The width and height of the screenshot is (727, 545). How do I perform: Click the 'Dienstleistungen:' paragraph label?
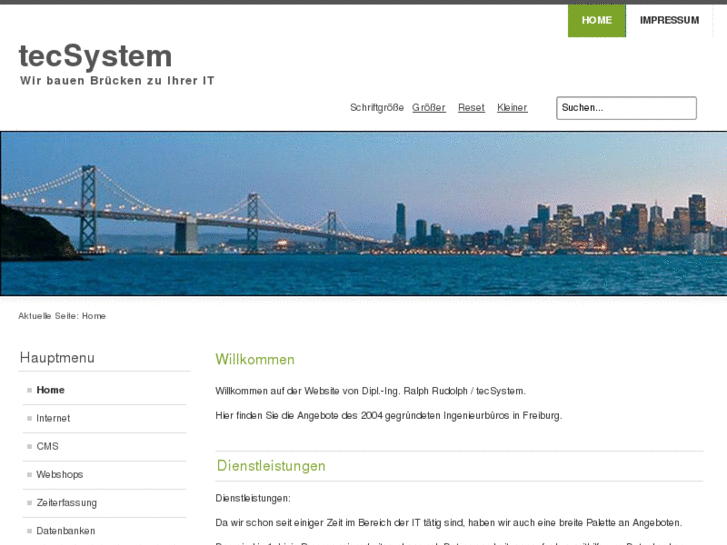pos(253,498)
